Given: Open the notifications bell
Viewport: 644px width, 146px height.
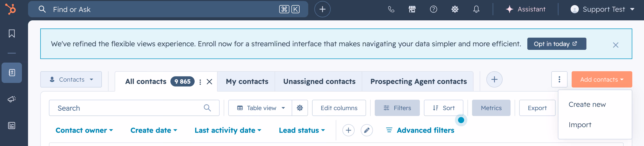Looking at the screenshot, I should pos(476,9).
